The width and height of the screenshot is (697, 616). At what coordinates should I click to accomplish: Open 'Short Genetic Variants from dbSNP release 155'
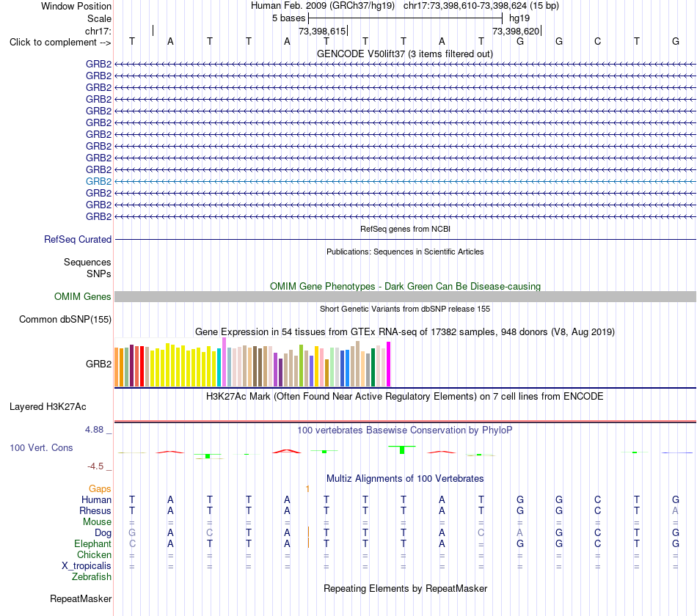coord(405,309)
